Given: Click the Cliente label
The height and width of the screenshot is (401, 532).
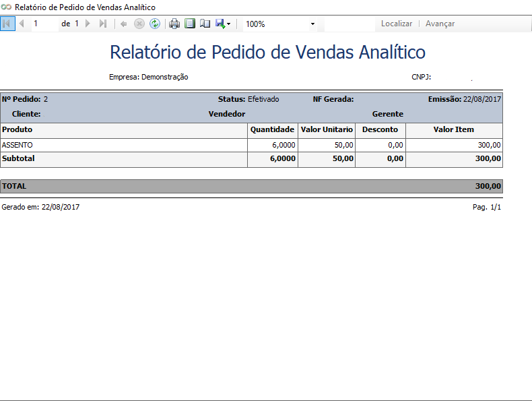Looking at the screenshot, I should [x=26, y=114].
